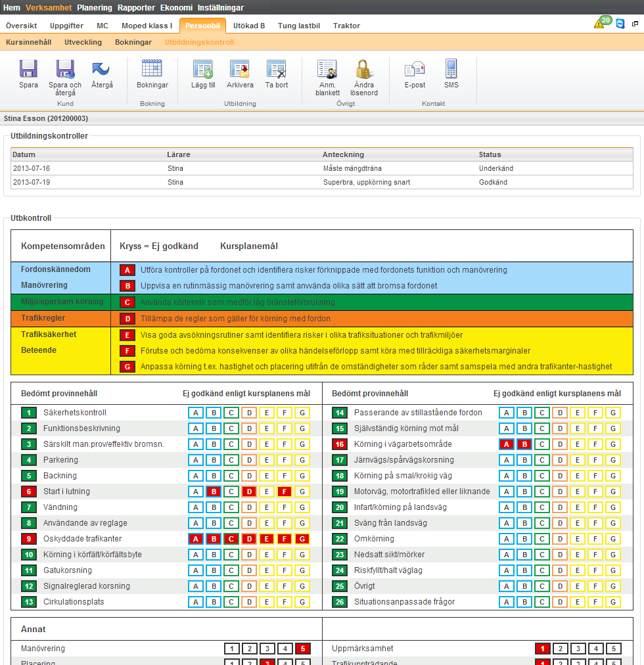Click red G box in Beteende legend

pyautogui.click(x=127, y=367)
